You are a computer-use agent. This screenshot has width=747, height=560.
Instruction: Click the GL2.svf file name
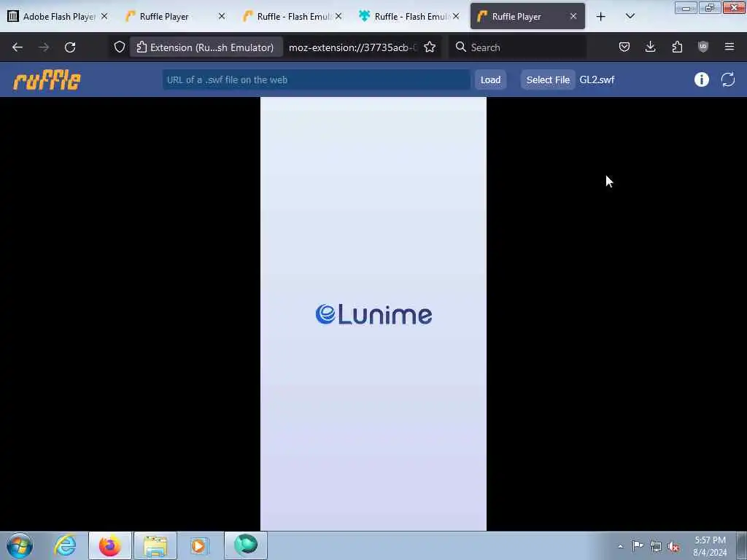point(597,80)
